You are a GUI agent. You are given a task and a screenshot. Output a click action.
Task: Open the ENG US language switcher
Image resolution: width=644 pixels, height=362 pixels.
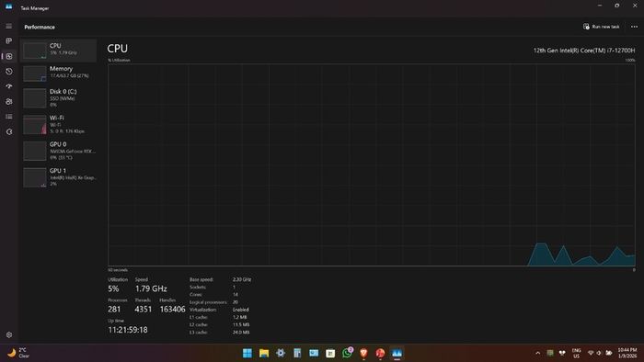(x=576, y=353)
